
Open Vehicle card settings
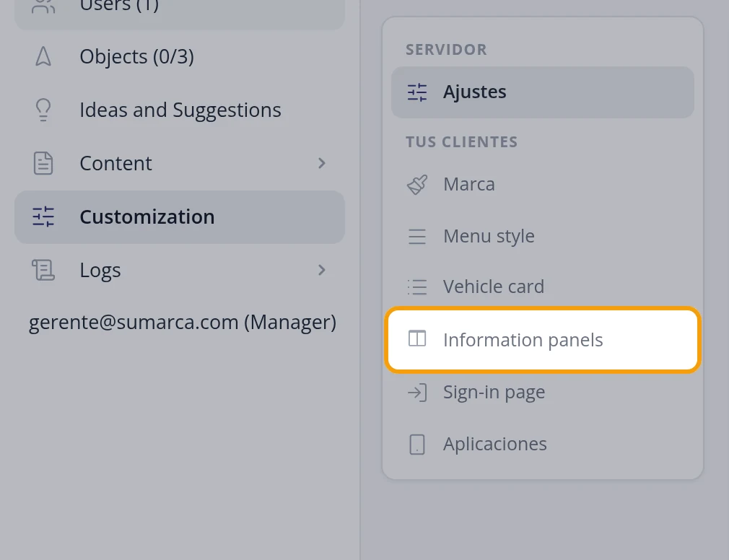[x=543, y=286]
